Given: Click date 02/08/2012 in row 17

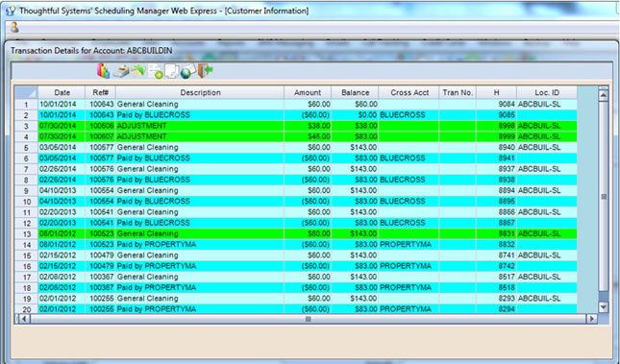Looking at the screenshot, I should click(x=58, y=277).
